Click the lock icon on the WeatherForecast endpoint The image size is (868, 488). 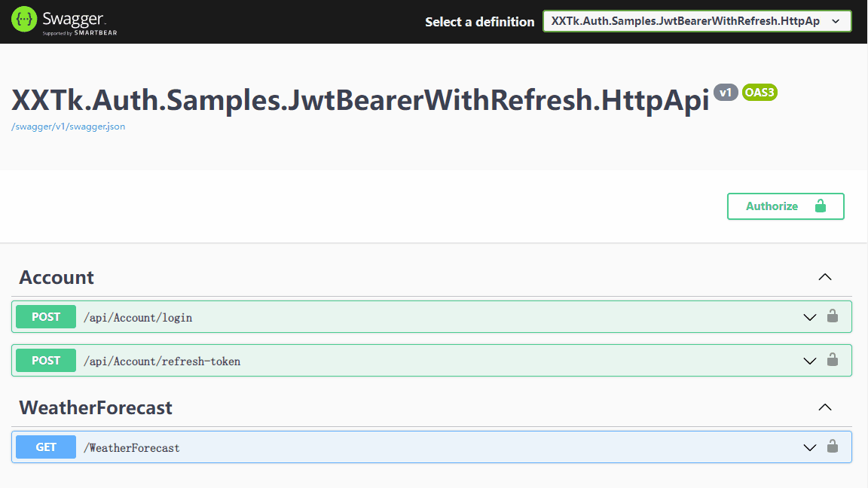pos(833,447)
